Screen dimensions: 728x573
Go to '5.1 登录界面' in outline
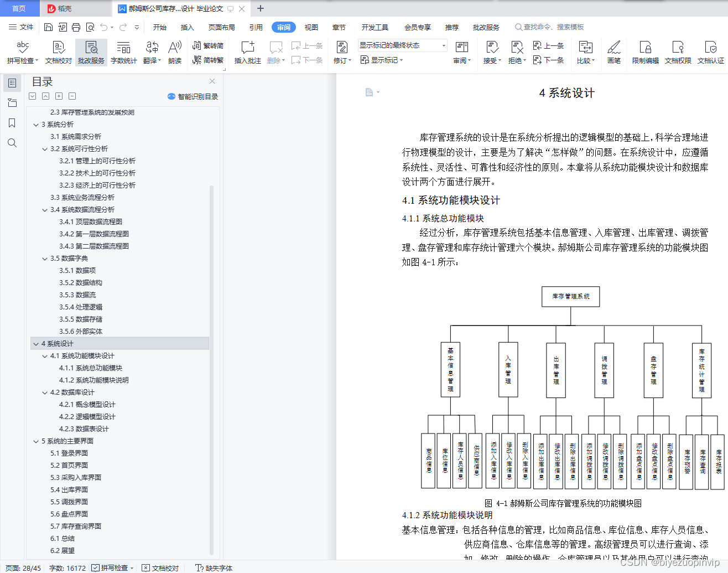tap(69, 453)
